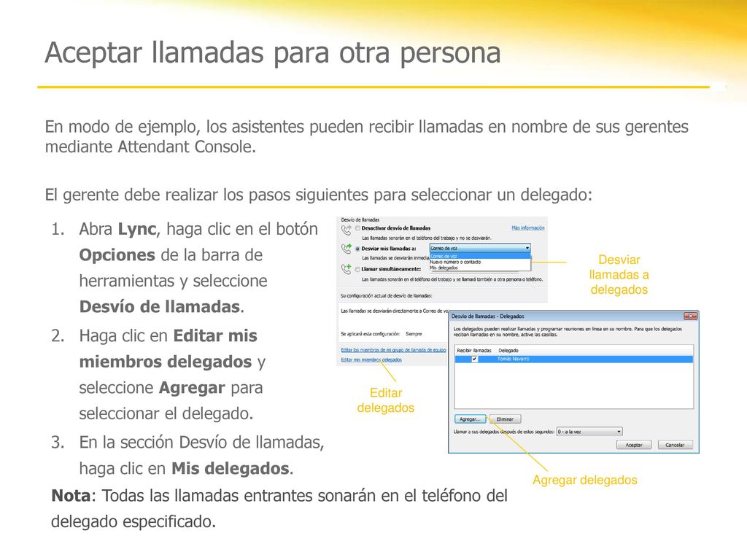Click the Agregar... button
747x560 pixels.
pos(470,419)
